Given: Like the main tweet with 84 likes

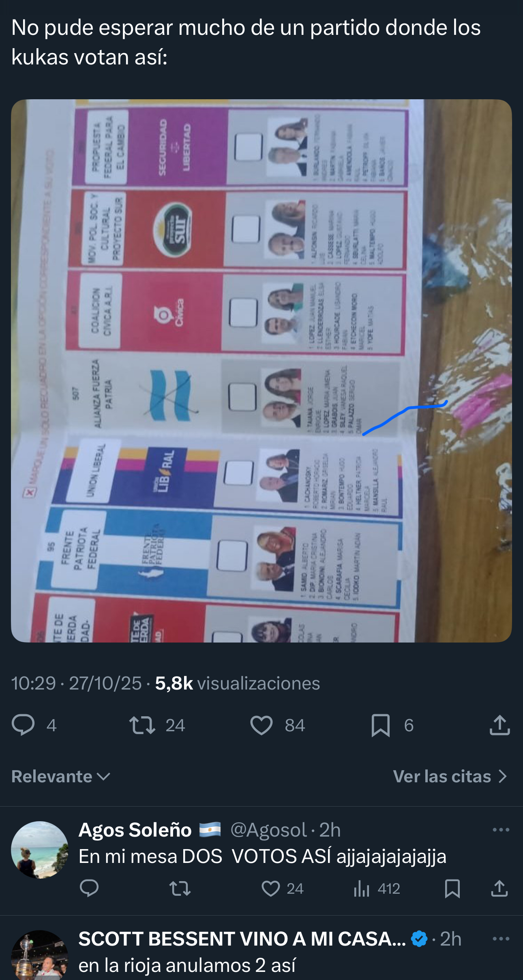Looking at the screenshot, I should tap(261, 725).
